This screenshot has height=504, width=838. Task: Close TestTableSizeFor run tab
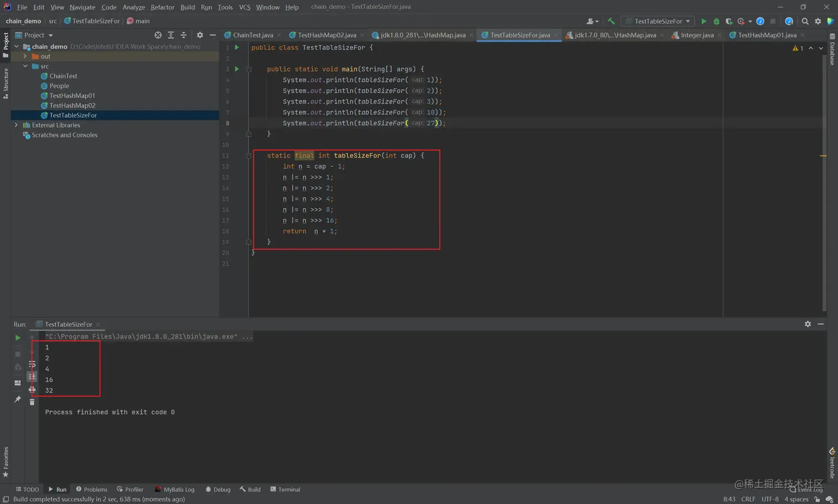[x=98, y=325]
